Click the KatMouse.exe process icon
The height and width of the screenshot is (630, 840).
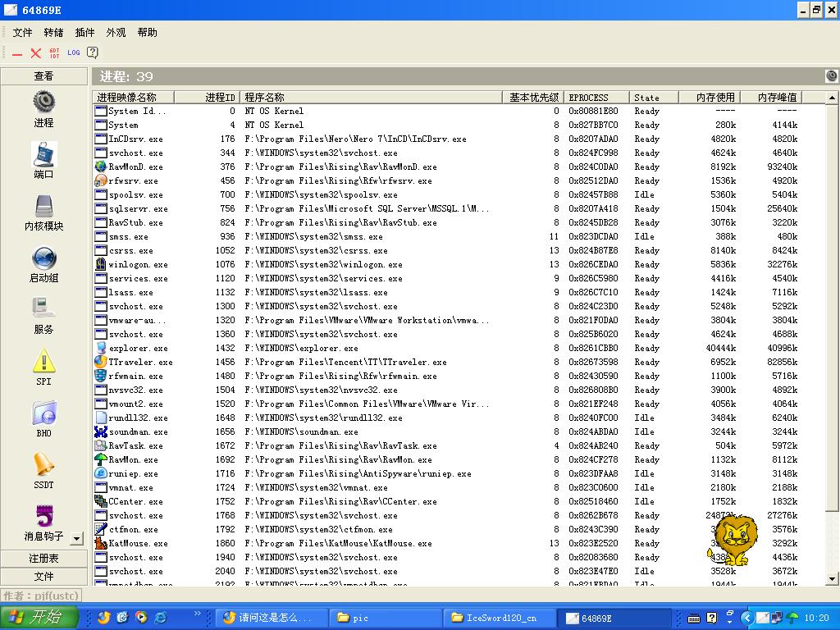coord(100,543)
